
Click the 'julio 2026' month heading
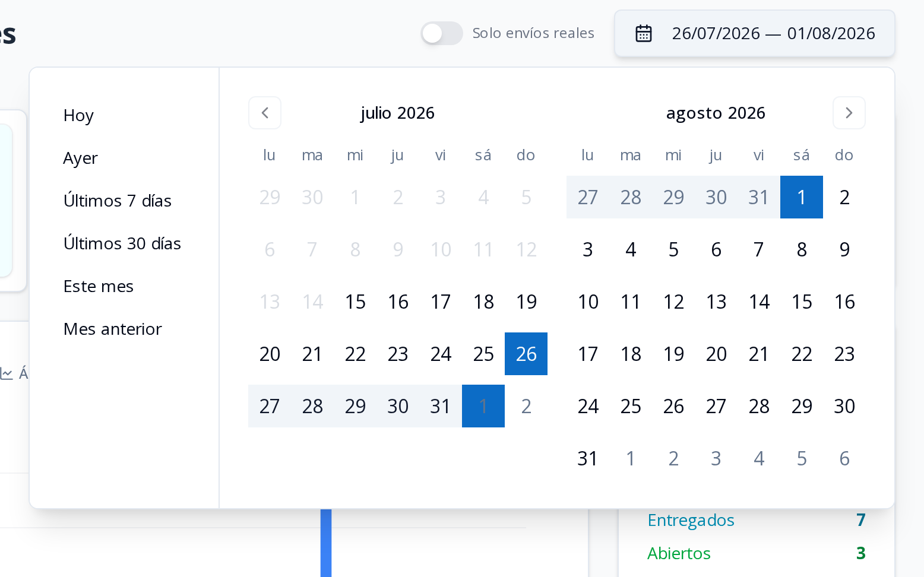[398, 113]
